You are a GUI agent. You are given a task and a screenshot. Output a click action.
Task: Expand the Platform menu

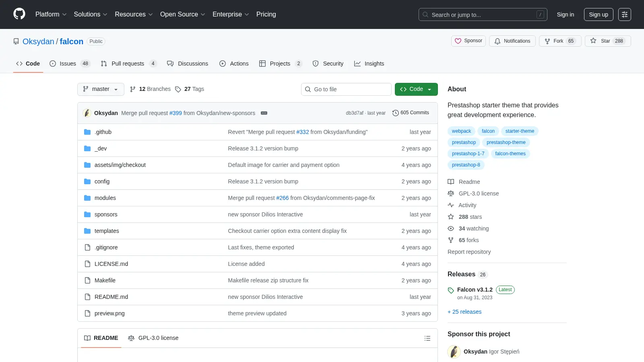(51, 14)
